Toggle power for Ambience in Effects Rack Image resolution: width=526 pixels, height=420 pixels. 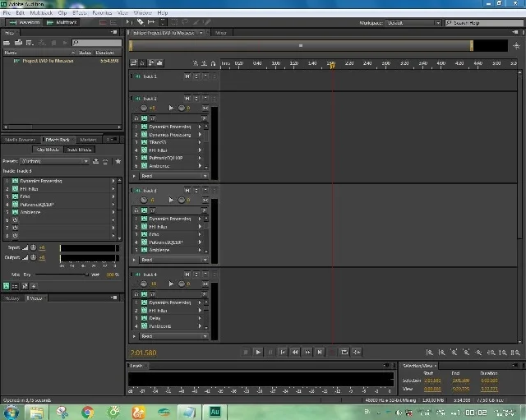pyautogui.click(x=15, y=212)
